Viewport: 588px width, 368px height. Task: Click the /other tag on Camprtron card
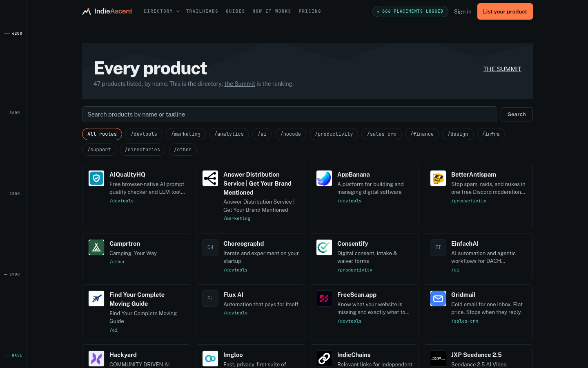coord(118,262)
